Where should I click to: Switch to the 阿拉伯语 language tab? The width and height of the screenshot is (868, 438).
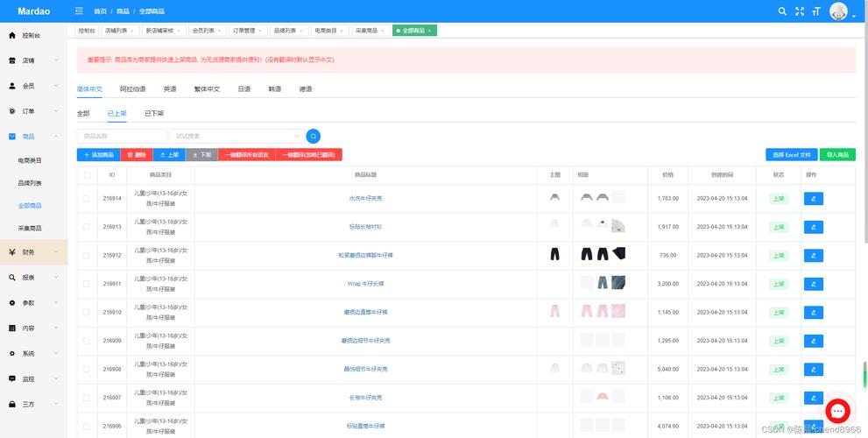pos(132,89)
